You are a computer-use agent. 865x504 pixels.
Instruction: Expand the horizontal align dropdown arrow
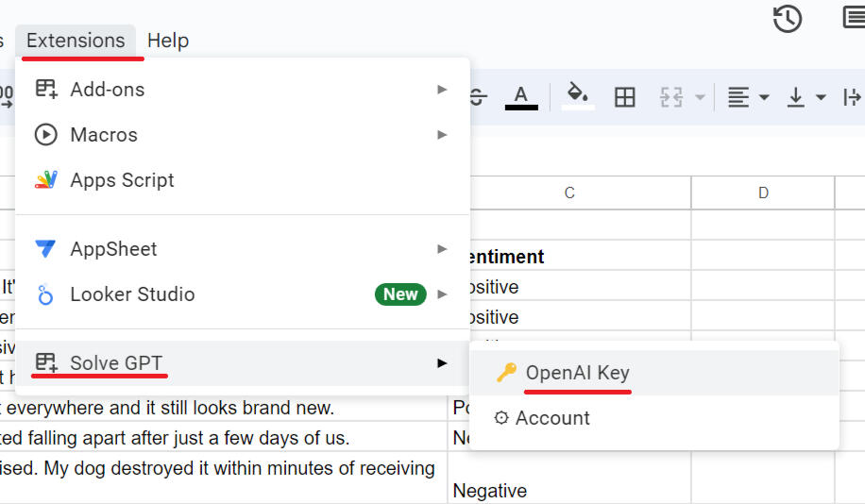tap(764, 97)
